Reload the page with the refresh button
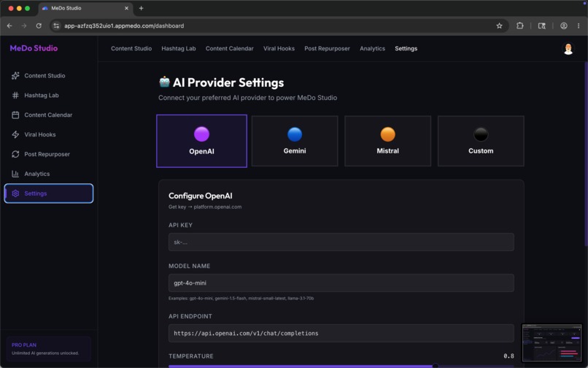 pos(39,26)
